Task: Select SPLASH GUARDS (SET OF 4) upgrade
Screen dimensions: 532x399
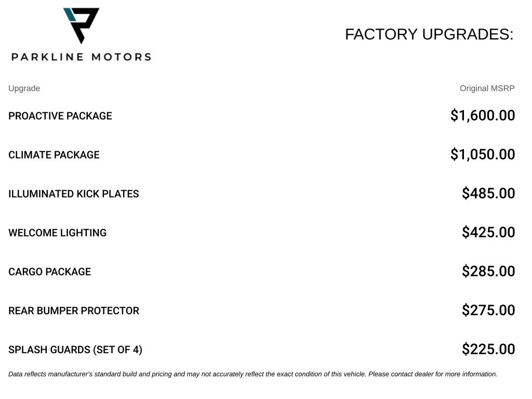Action: (75, 350)
